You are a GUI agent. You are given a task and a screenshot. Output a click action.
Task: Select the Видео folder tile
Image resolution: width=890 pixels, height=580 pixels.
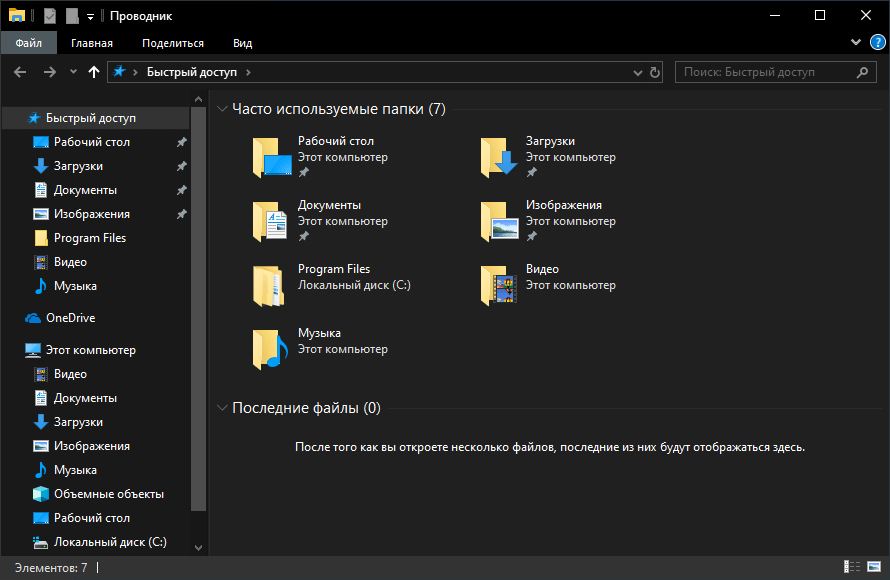549,285
